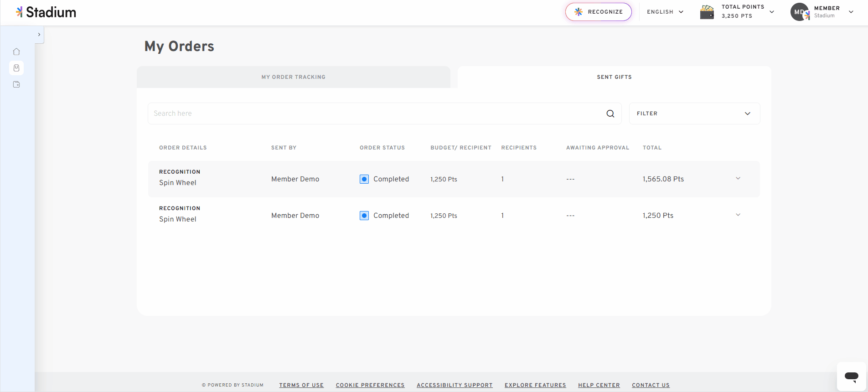Select the orders bag icon in sidebar
This screenshot has width=868, height=392.
[16, 68]
